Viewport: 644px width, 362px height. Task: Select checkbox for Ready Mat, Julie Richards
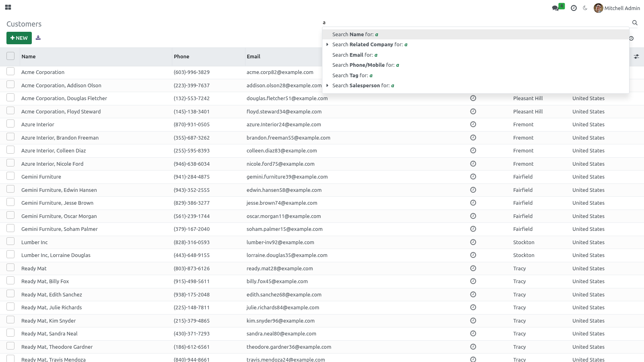pos(10,307)
